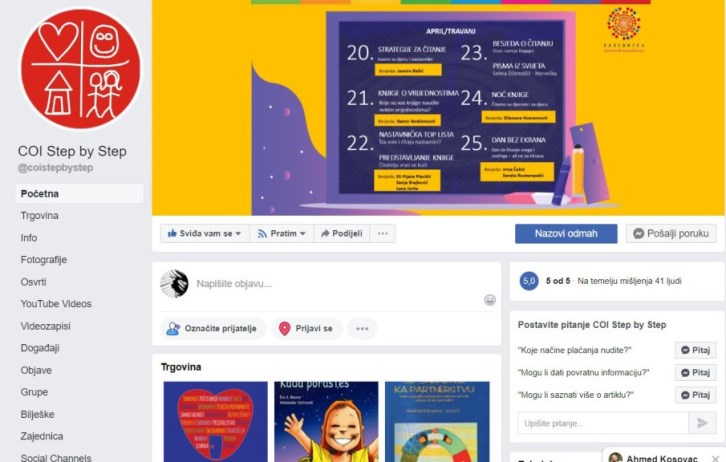The image size is (726, 462).
Task: Click the send arrow beside Upišite pitanje
Action: [x=702, y=423]
